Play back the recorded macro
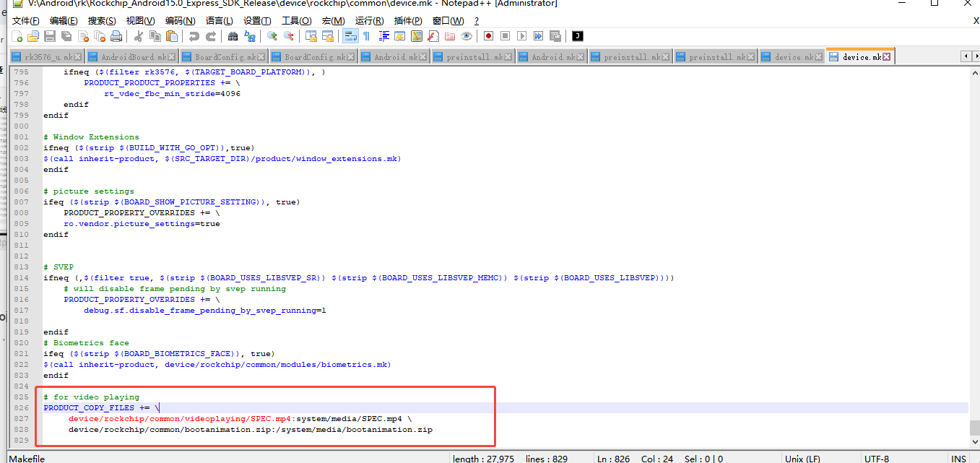Image resolution: width=980 pixels, height=463 pixels. [x=521, y=36]
